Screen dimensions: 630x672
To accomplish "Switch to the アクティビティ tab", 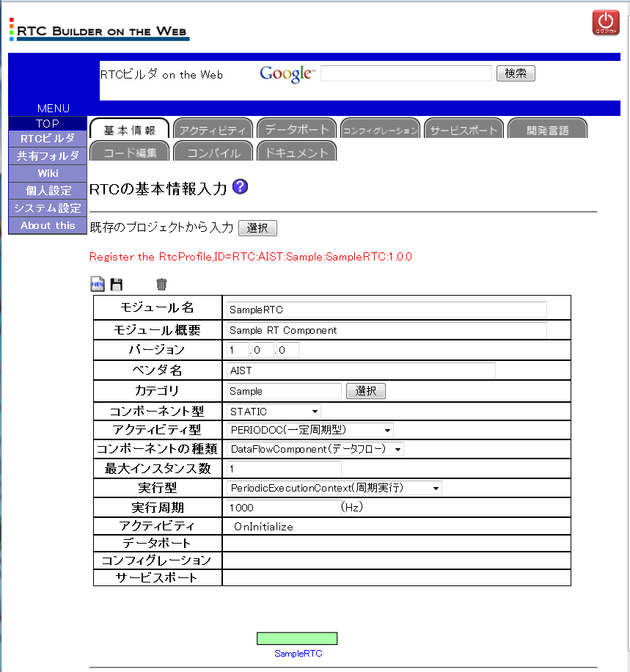I will (213, 128).
